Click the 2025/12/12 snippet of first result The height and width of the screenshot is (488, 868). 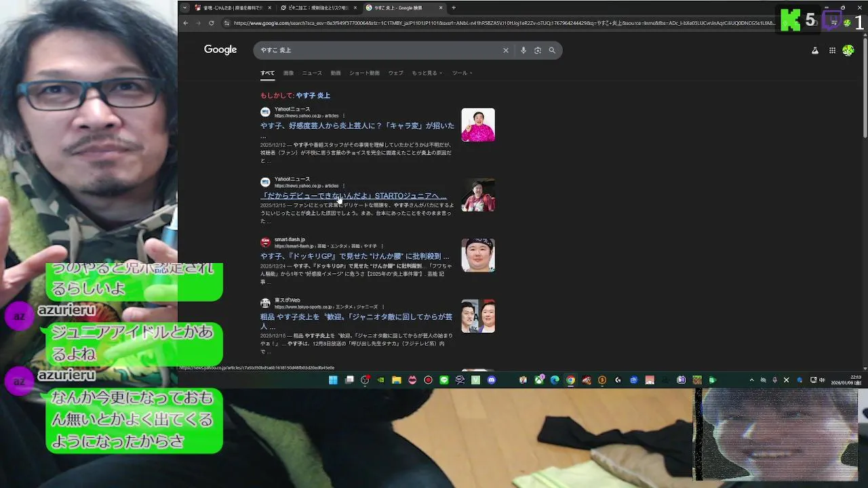356,152
